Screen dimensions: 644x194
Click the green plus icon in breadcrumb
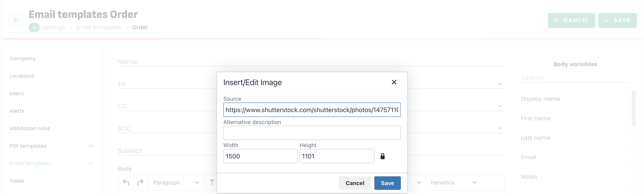pos(34,27)
